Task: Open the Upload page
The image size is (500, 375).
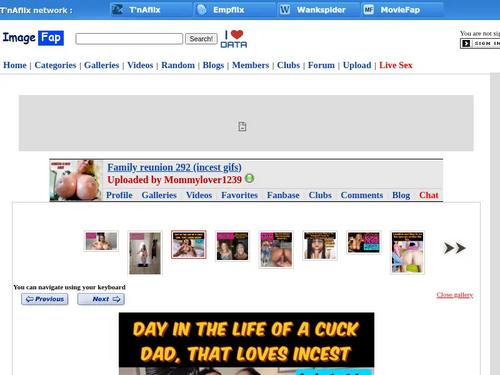Action: pos(357,65)
